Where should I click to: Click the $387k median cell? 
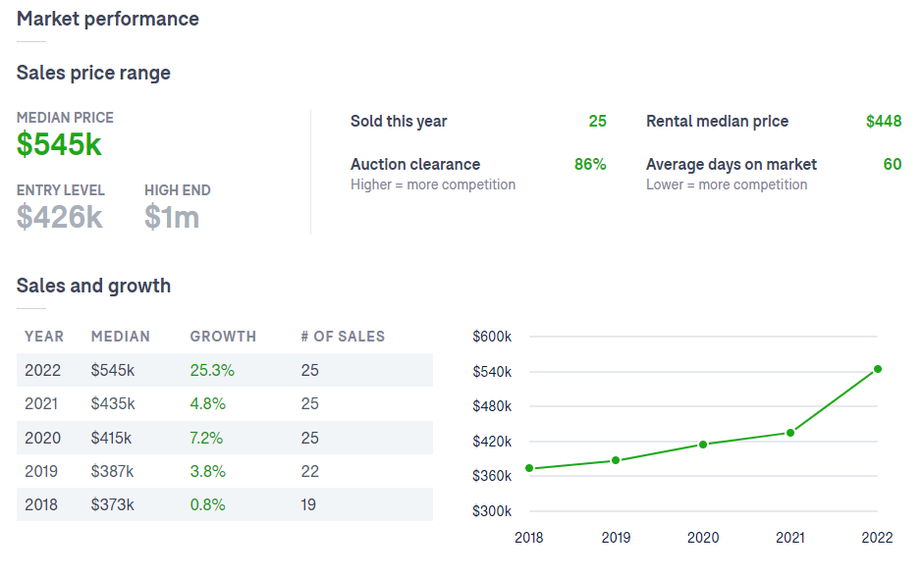pyautogui.click(x=112, y=471)
